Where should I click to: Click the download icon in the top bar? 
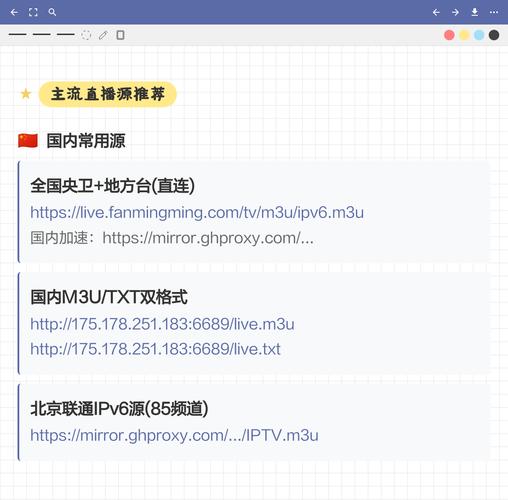475,12
